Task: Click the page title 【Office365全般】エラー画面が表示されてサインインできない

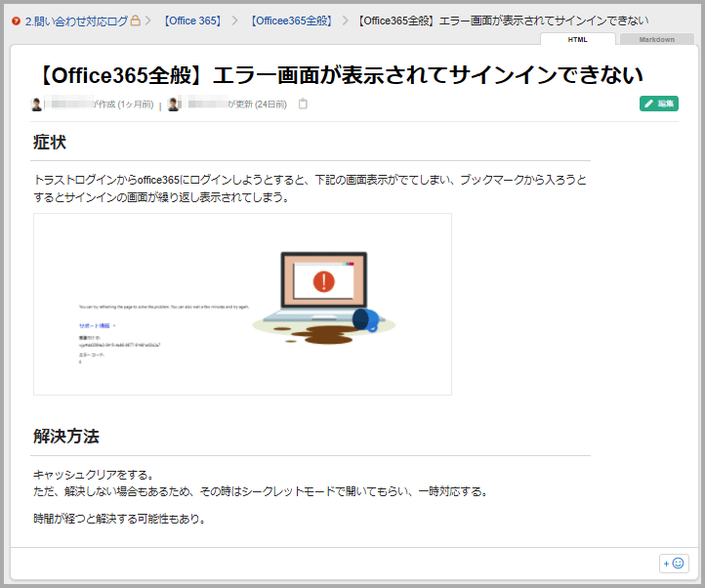Action: (339, 75)
